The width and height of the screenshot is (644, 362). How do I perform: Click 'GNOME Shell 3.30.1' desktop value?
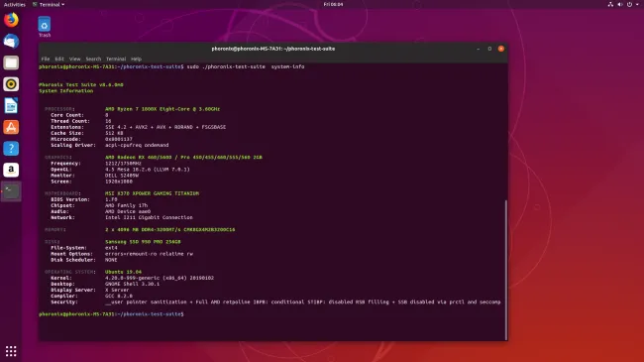click(132, 284)
